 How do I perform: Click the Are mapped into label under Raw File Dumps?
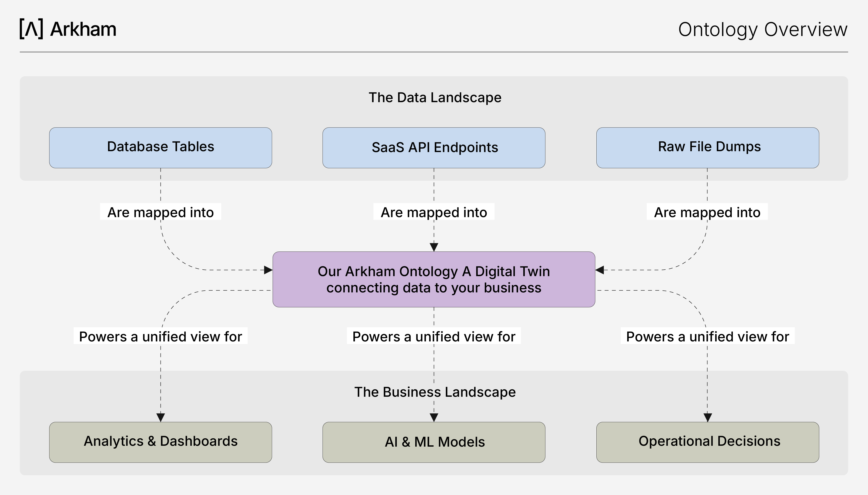click(x=707, y=212)
